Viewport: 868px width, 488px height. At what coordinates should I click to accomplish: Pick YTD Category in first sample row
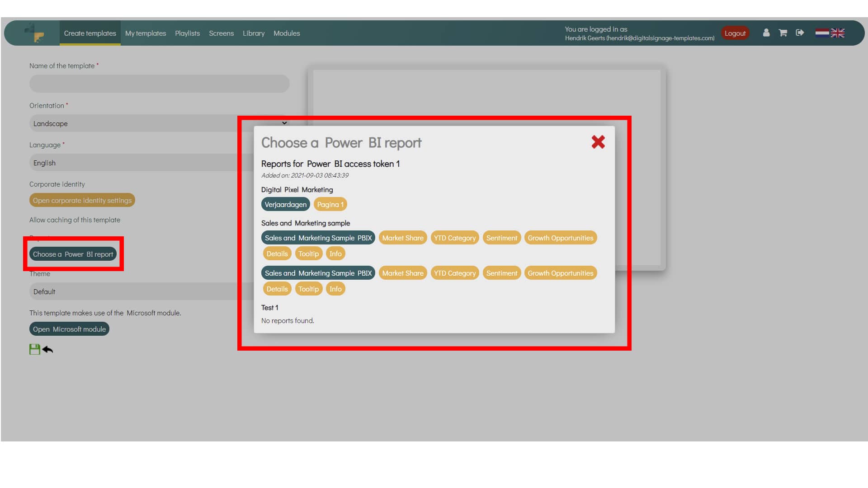click(455, 238)
